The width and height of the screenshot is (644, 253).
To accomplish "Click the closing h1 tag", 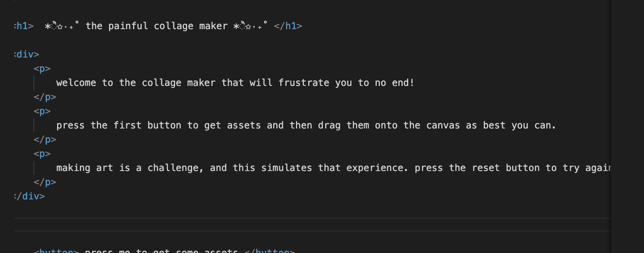I will point(288,26).
